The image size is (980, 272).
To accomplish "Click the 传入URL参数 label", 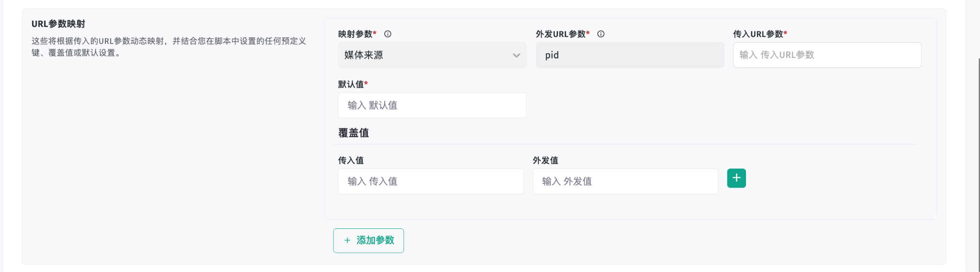I will 758,34.
